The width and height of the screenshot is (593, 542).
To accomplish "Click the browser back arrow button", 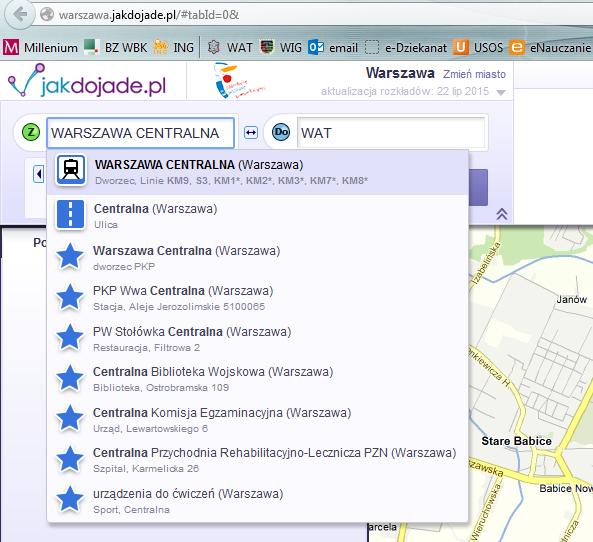I will [19, 14].
